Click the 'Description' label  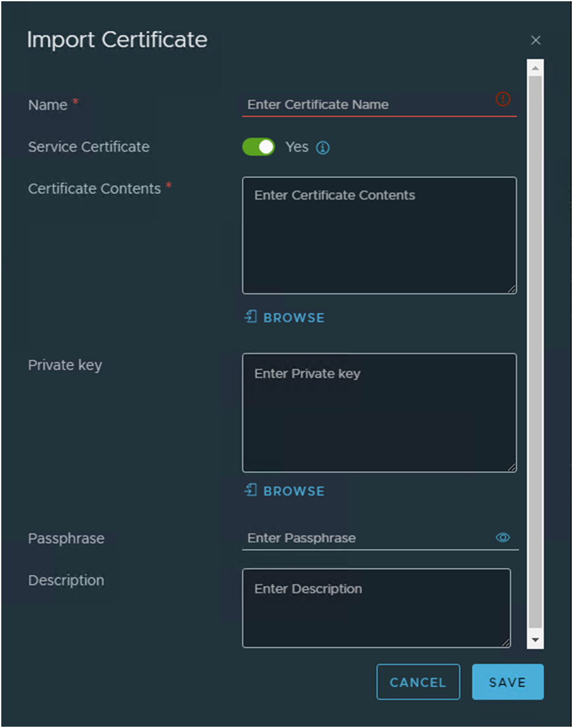66,580
